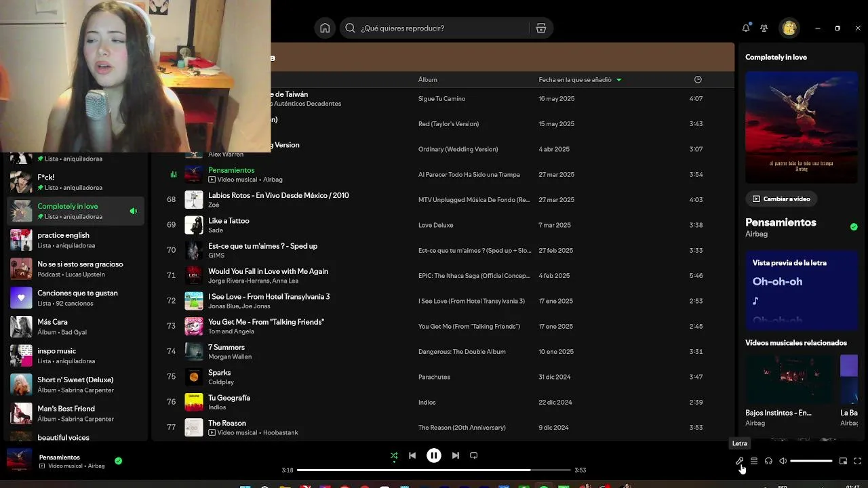Open practice english playlist

pos(75,240)
